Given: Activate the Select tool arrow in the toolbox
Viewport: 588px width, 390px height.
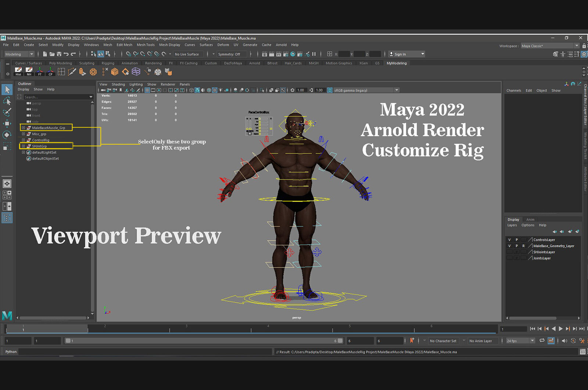Looking at the screenshot, I should pyautogui.click(x=7, y=89).
